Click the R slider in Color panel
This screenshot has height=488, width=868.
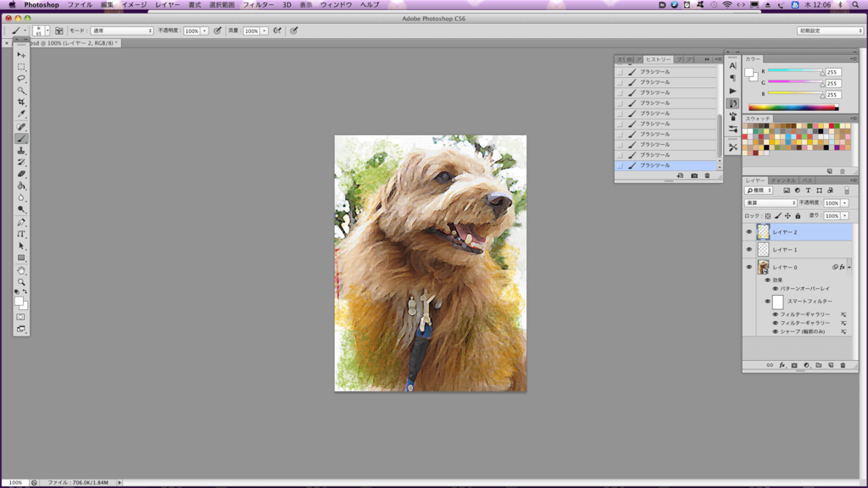[x=795, y=71]
